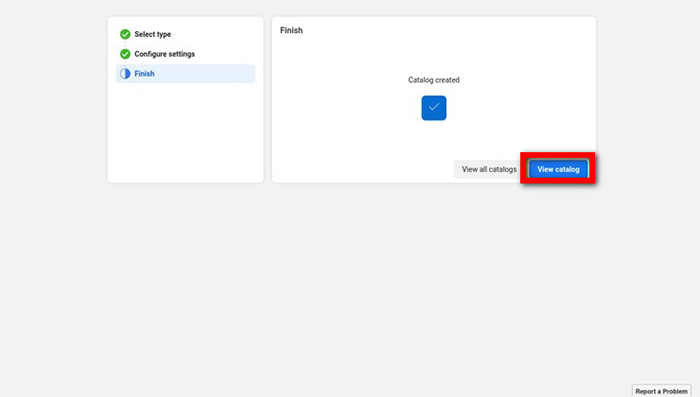Click the Catalog created message text
Image resolution: width=700 pixels, height=397 pixels.
433,80
